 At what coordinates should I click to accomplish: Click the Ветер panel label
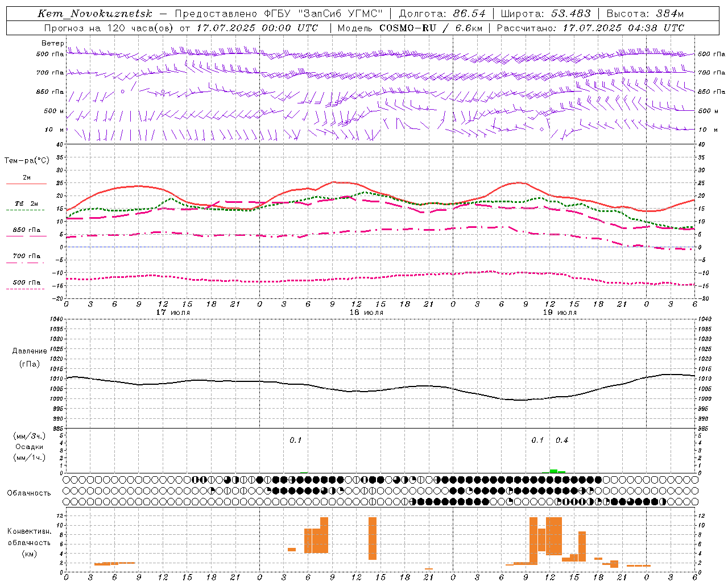52,43
